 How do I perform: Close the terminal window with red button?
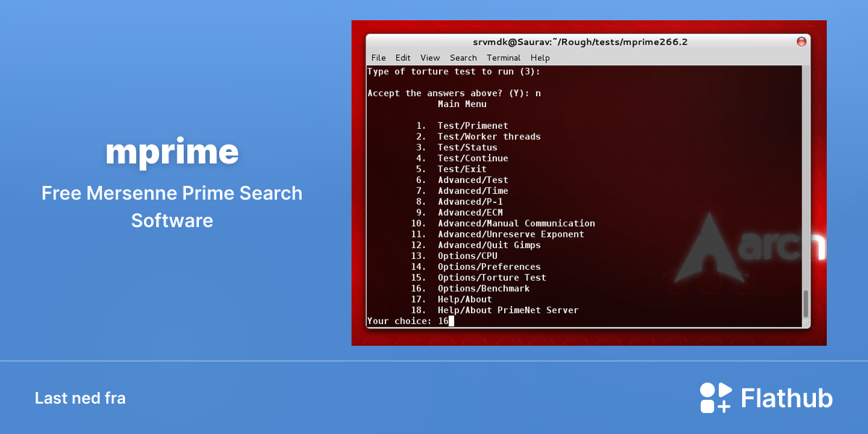point(801,42)
